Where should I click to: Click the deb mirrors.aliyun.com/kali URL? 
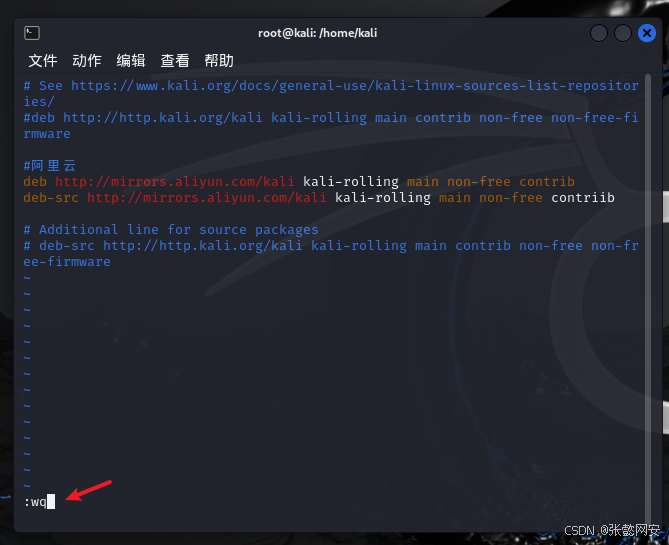tap(175, 181)
